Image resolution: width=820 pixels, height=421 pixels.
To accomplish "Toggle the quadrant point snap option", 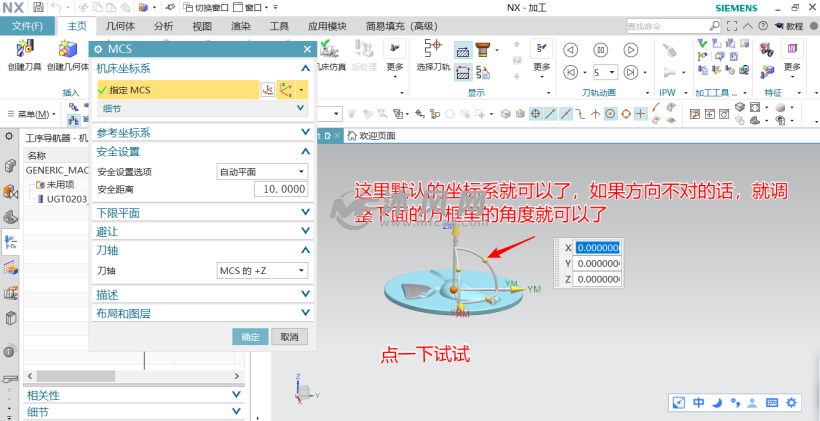I will click(x=626, y=113).
